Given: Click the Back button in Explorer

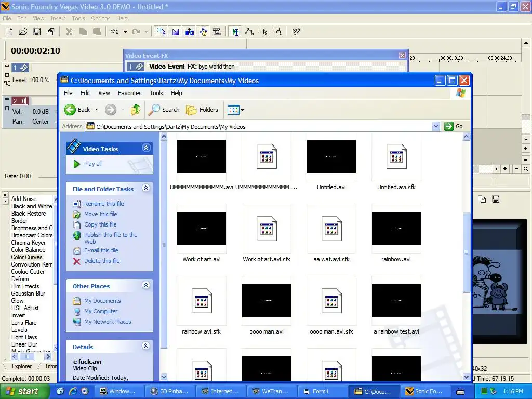Looking at the screenshot, I should [x=77, y=110].
